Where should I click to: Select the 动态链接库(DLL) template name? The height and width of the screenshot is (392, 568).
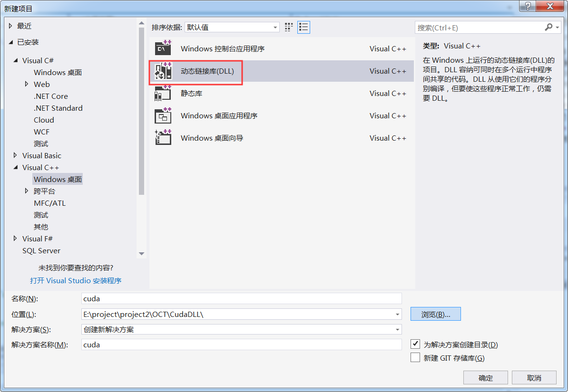tap(207, 71)
